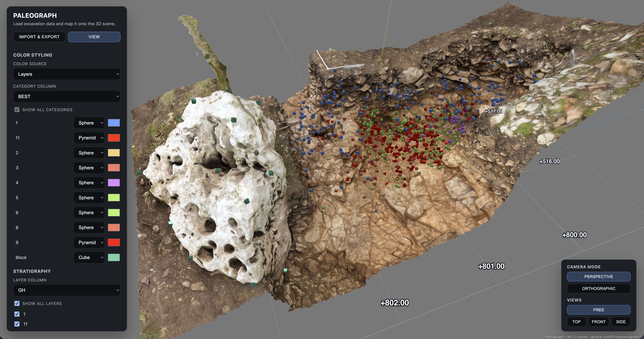Viewport: 644px width, 339px height.
Task: Change the Cube shape for the Block category
Action: click(89, 257)
